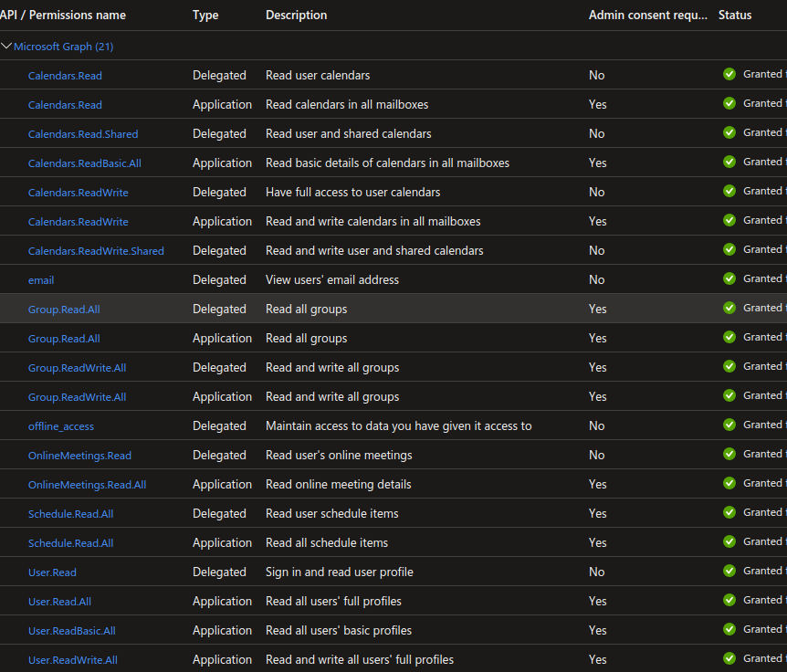Click granted checkmark icon in email row
Screen dimensions: 787x672
pos(729,278)
